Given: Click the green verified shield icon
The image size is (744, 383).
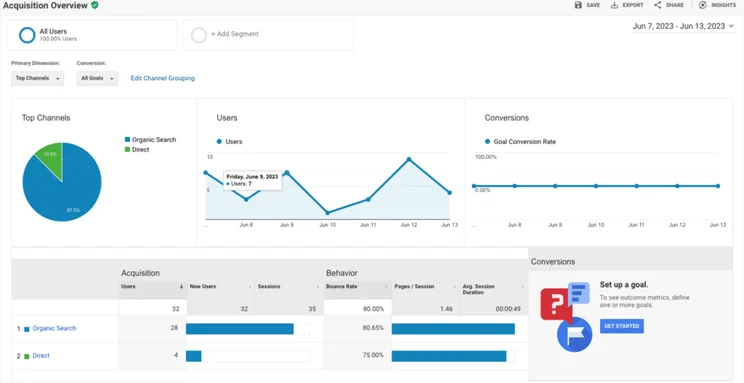Looking at the screenshot, I should click(x=95, y=5).
